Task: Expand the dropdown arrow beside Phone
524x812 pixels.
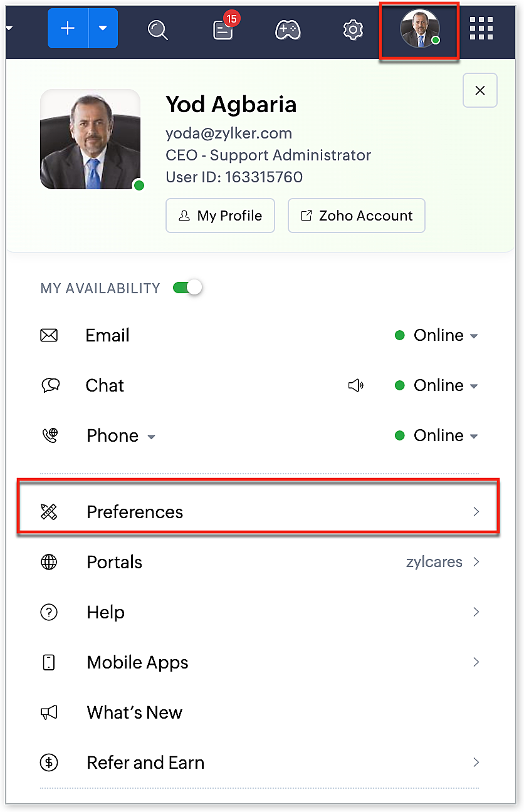Action: [151, 436]
